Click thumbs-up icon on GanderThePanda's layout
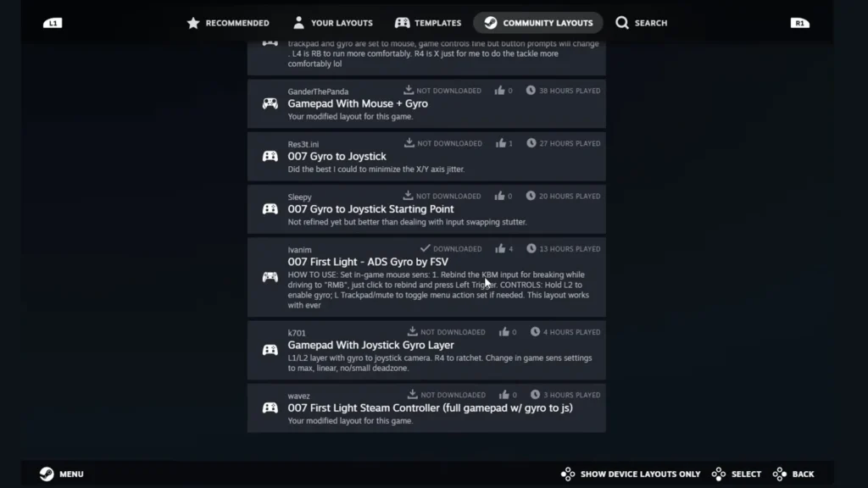 (x=500, y=90)
